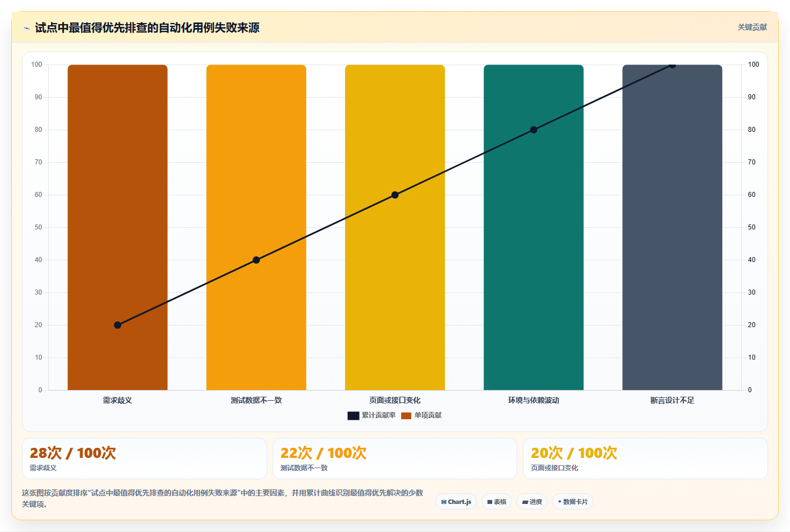The height and width of the screenshot is (532, 790).
Task: Click the 关键贡献 tag in the header
Action: coord(752,27)
